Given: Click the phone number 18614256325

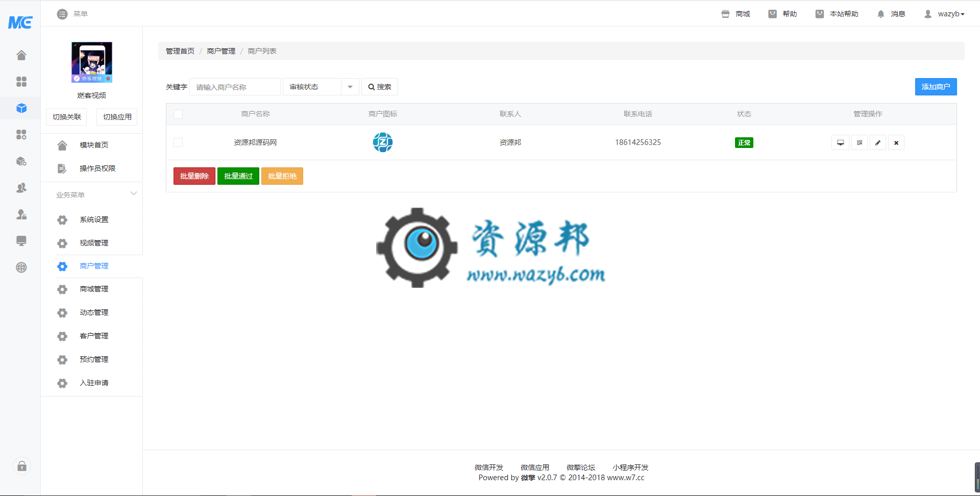Looking at the screenshot, I should coord(638,142).
